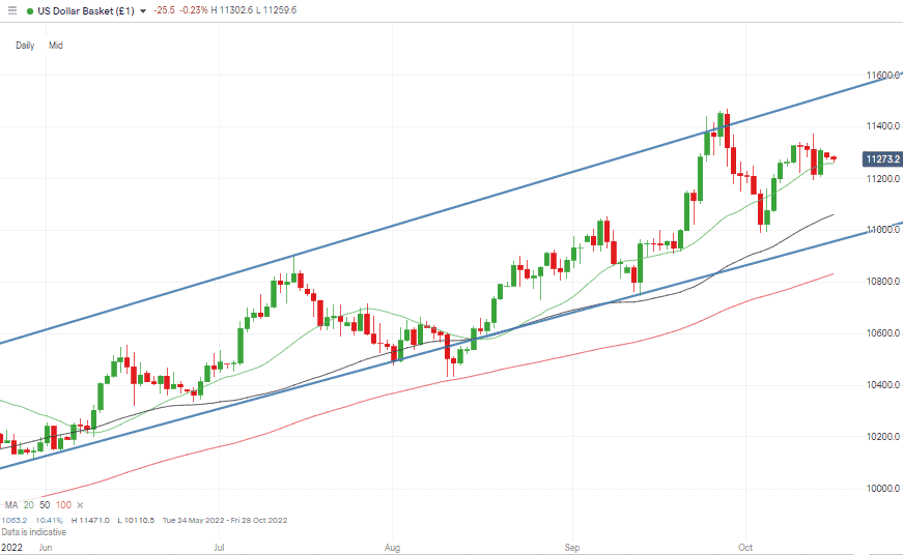Click the 10400.0 price axis label
The image size is (904, 556).
point(883,385)
